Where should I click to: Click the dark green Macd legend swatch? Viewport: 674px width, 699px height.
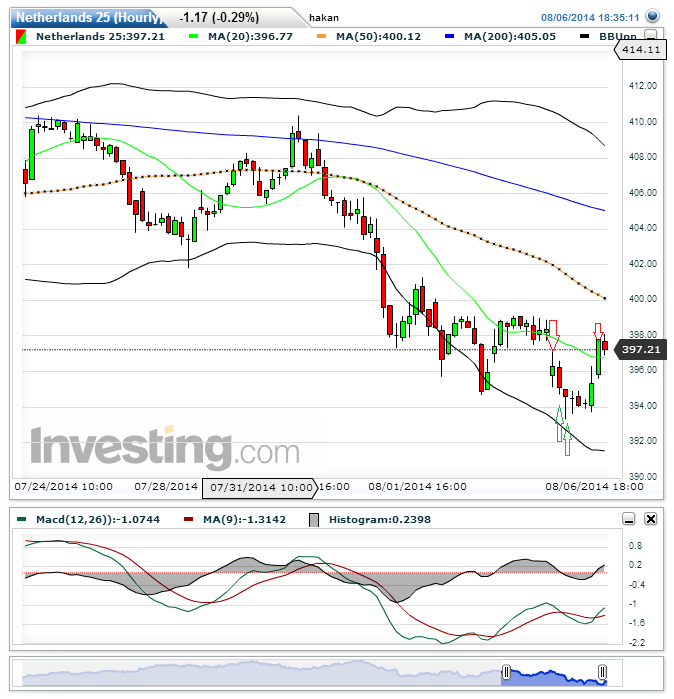pyautogui.click(x=21, y=519)
